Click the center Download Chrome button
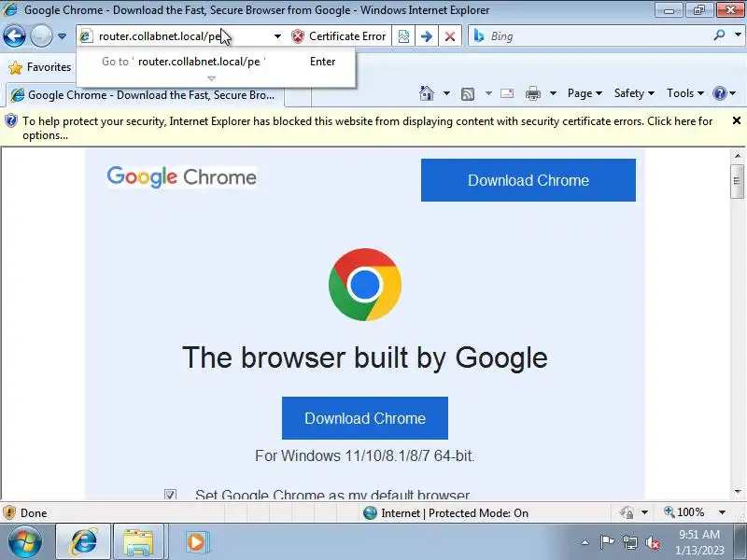Screen dimensions: 747x560 [x=365, y=418]
